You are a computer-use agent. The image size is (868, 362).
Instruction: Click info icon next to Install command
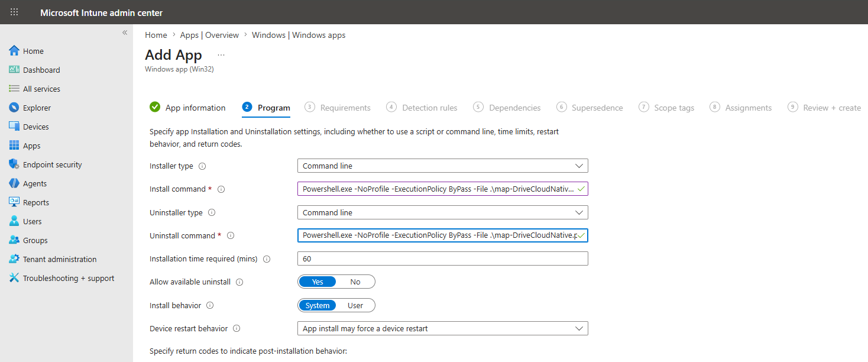[x=221, y=189]
